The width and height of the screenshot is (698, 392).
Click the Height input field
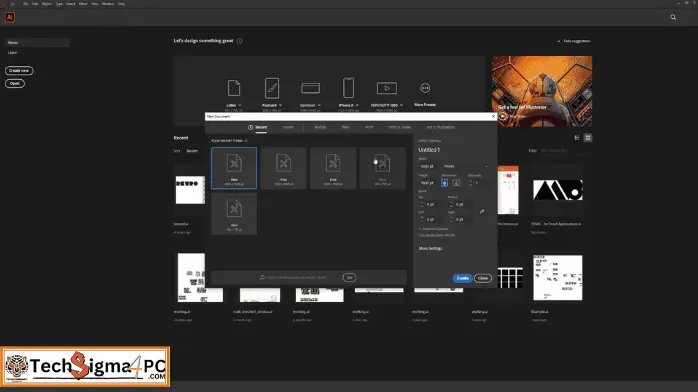(x=428, y=183)
